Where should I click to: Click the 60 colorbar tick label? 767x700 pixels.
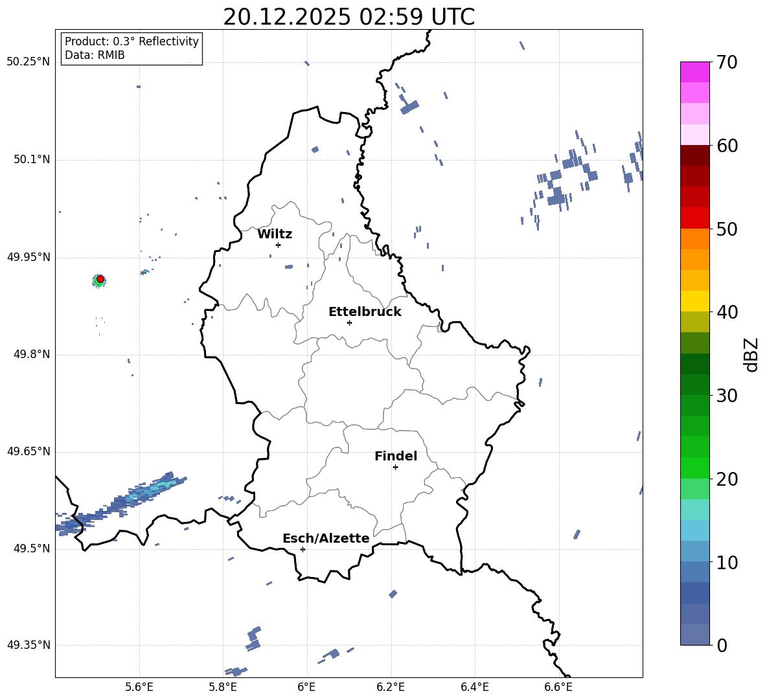[x=726, y=146]
